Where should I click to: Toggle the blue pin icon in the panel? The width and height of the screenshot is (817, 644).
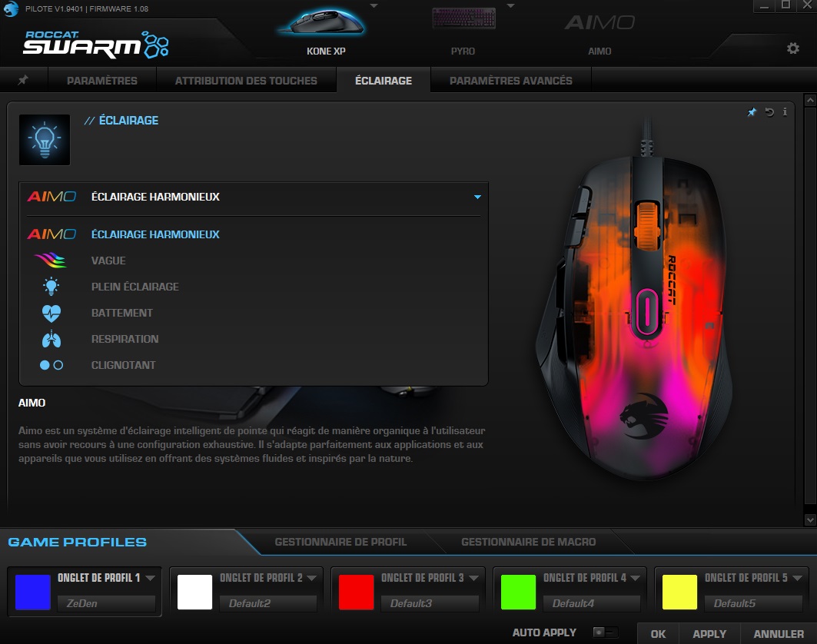pos(752,112)
